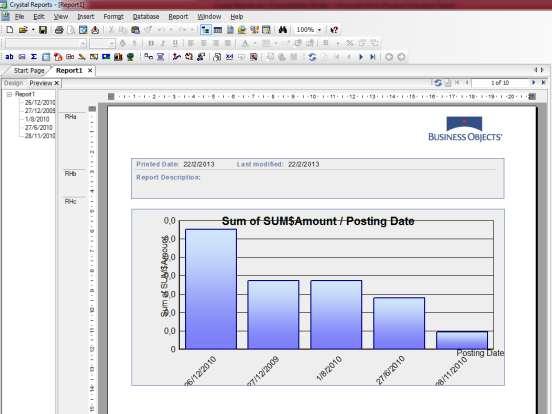Click the Insert Chart icon
The image size is (552, 414).
[118, 57]
